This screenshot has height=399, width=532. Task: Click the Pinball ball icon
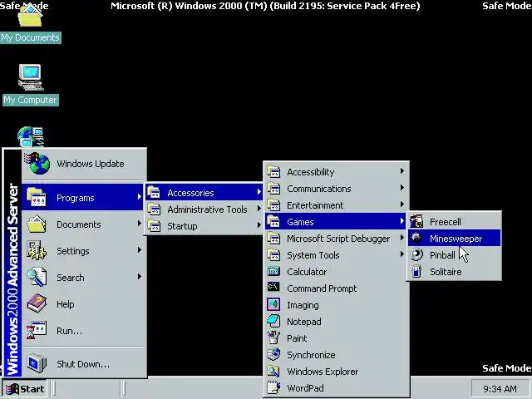416,254
